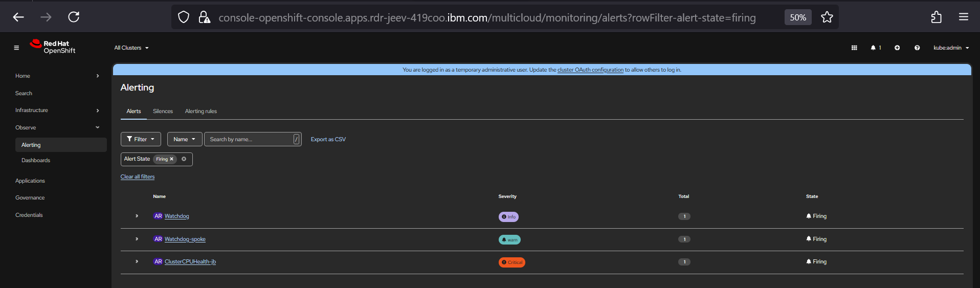Open the Filter dropdown
The height and width of the screenshot is (288, 980).
point(141,139)
